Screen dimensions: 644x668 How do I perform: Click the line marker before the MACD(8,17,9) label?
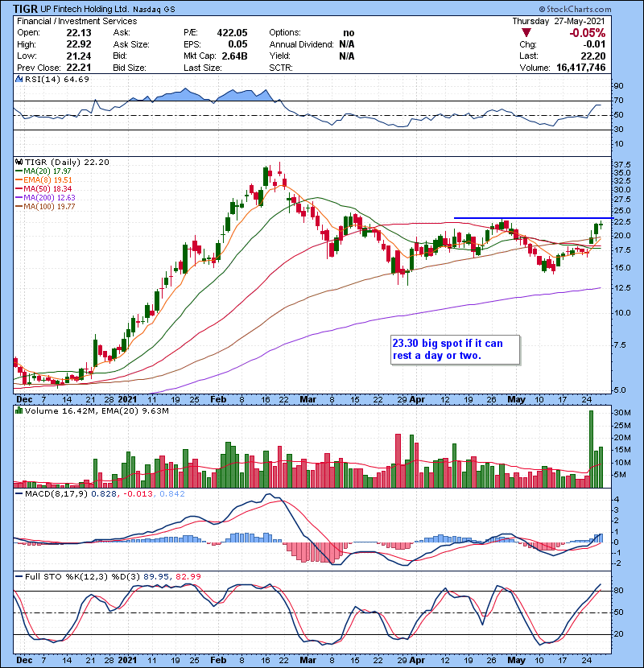pyautogui.click(x=19, y=494)
